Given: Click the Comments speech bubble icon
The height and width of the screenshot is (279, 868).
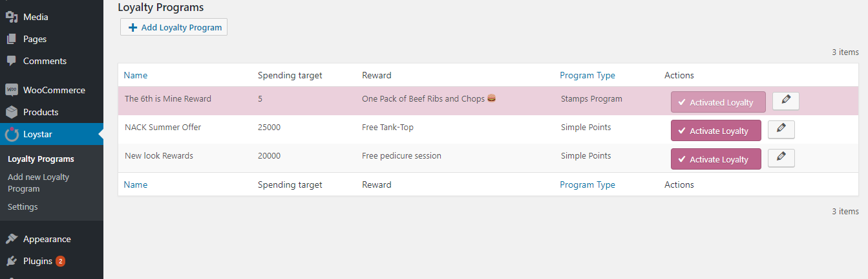Looking at the screenshot, I should coord(11,61).
